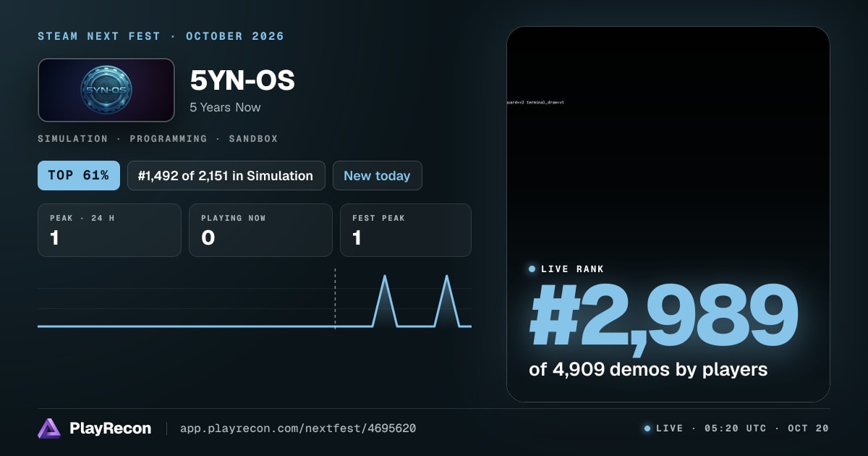Click the dashed vertical marker in the chart
Image resolution: width=868 pixels, height=456 pixels.
(x=335, y=298)
